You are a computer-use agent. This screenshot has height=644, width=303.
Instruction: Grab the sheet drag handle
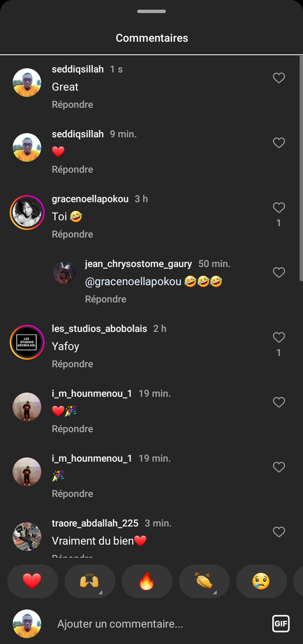(151, 11)
